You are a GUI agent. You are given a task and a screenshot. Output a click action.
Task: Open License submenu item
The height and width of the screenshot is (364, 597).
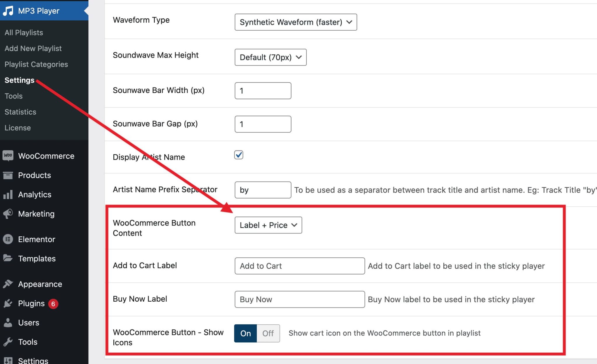tap(17, 128)
